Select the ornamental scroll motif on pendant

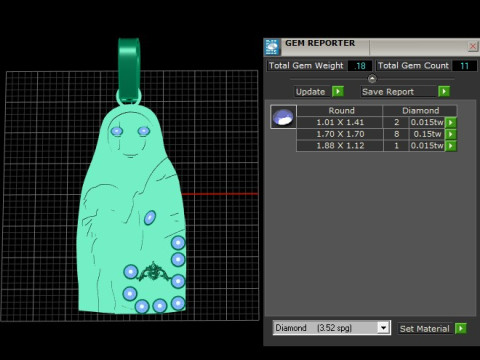[154, 272]
